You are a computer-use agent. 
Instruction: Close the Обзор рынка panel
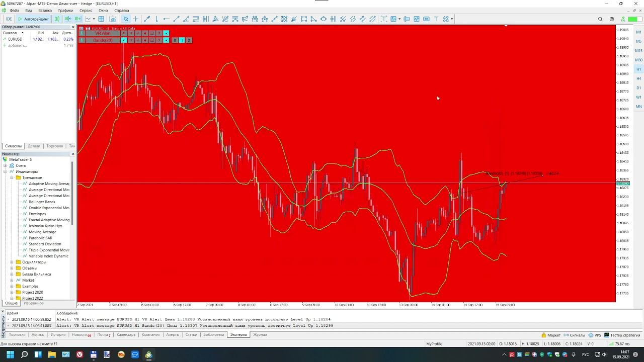coord(73,27)
